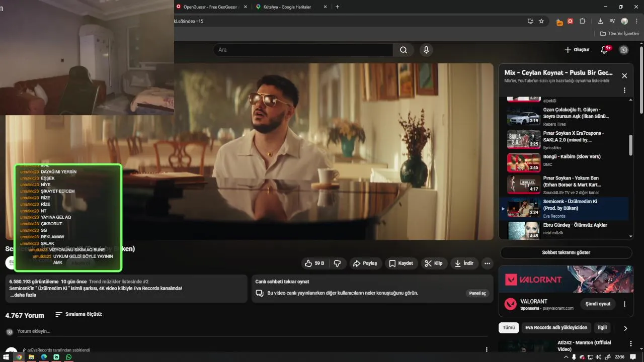The height and width of the screenshot is (362, 644).
Task: Expand the description with ...daha fazla
Action: [x=23, y=295]
